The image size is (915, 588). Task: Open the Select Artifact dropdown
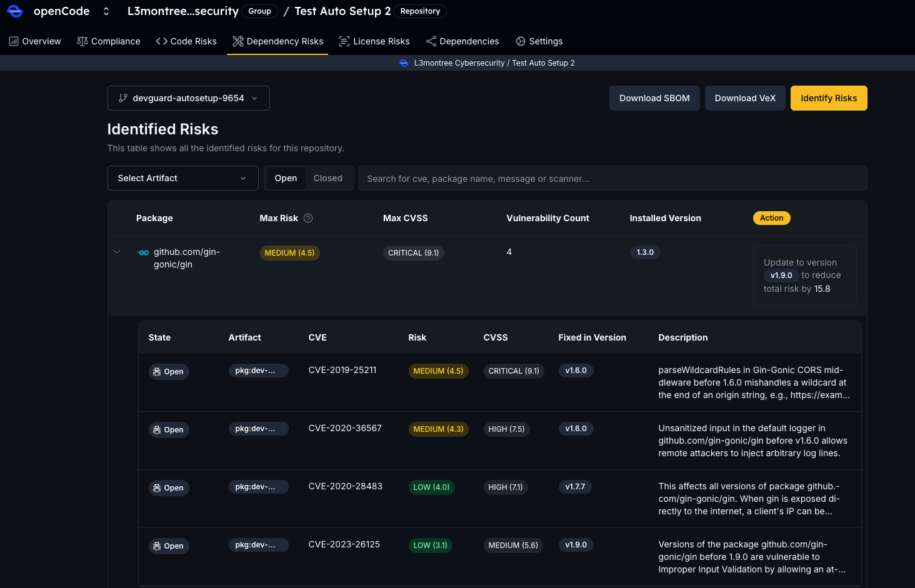coord(183,178)
